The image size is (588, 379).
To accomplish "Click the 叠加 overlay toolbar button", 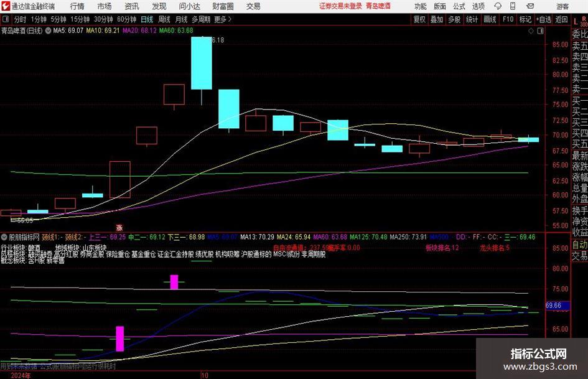I will (x=437, y=19).
